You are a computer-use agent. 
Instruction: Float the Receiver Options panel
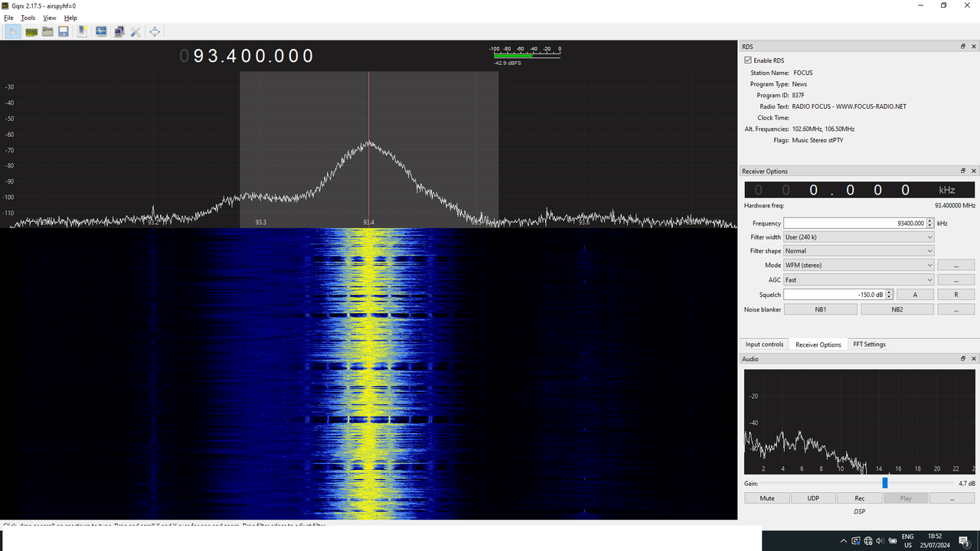[x=963, y=171]
